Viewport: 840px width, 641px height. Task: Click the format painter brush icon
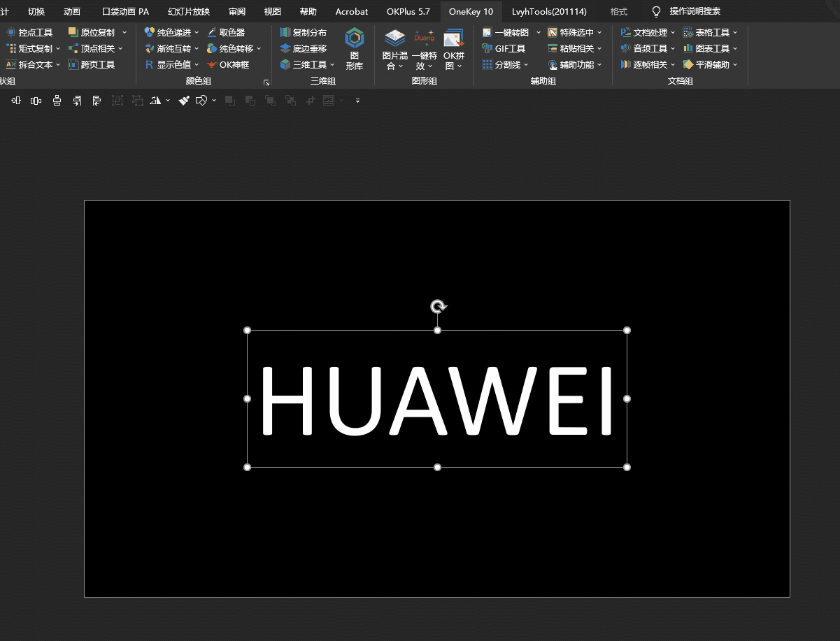tap(184, 101)
